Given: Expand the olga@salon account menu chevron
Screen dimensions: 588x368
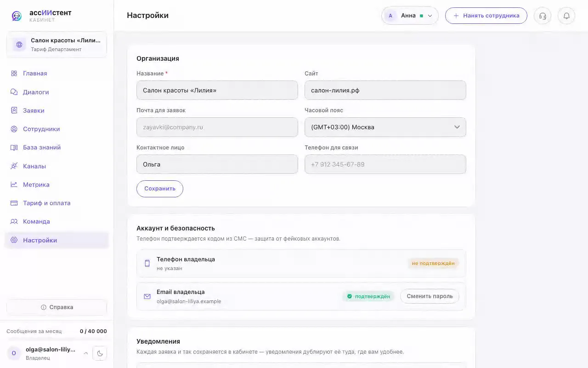Looking at the screenshot, I should click(x=85, y=353).
